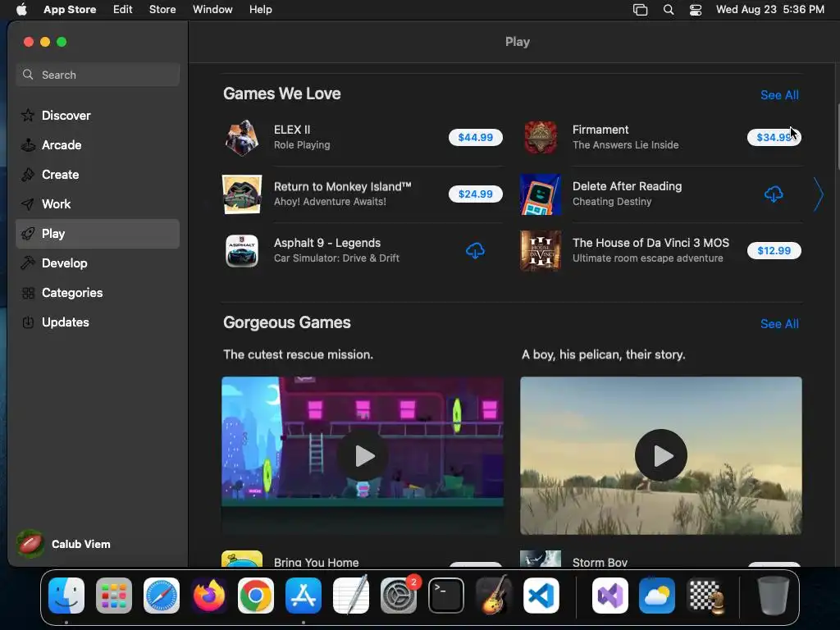Open House of Da Vinci 3 icon
840x630 pixels.
point(541,251)
